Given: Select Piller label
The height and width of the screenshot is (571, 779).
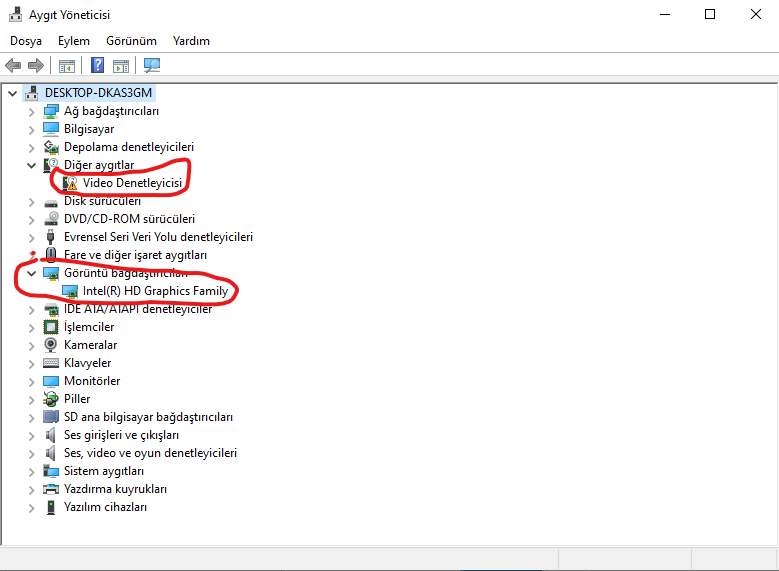Looking at the screenshot, I should pos(77,399).
